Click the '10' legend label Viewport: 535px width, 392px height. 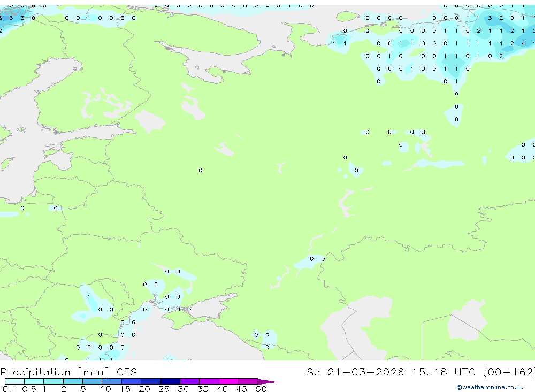(106, 389)
